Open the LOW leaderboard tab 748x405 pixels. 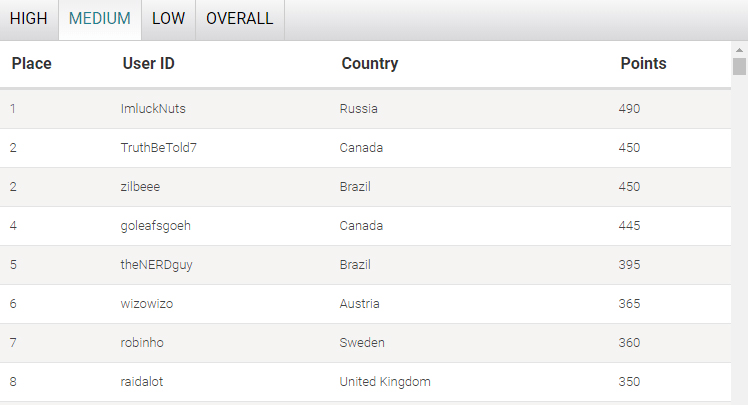pos(168,19)
